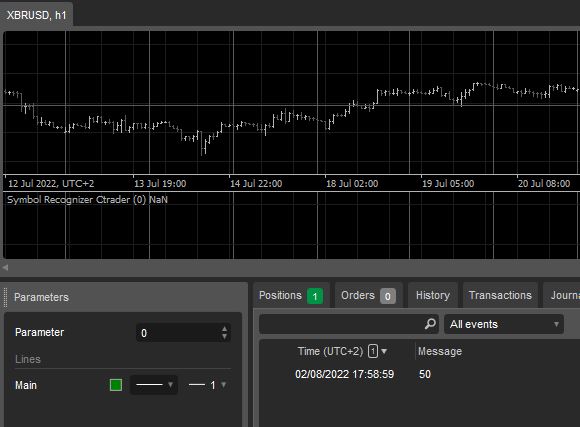580x427 pixels.
Task: Increase Parameter value with up arrow
Action: coord(224,329)
